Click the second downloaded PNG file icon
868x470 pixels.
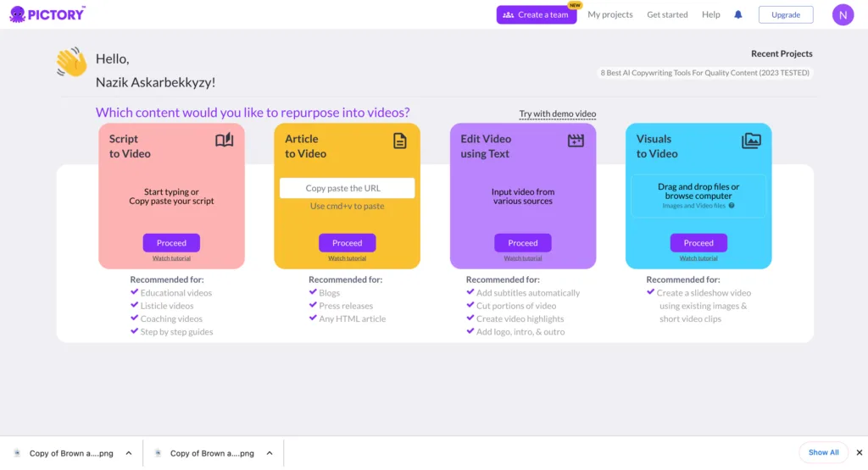(x=158, y=453)
